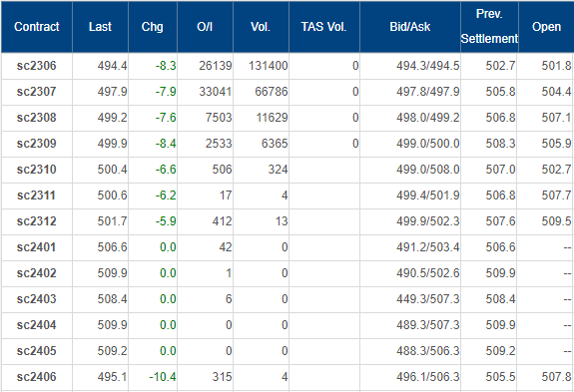Screen dimensions: 574x392
Task: Click last price 500.4 for sc2310
Action: tap(113, 170)
